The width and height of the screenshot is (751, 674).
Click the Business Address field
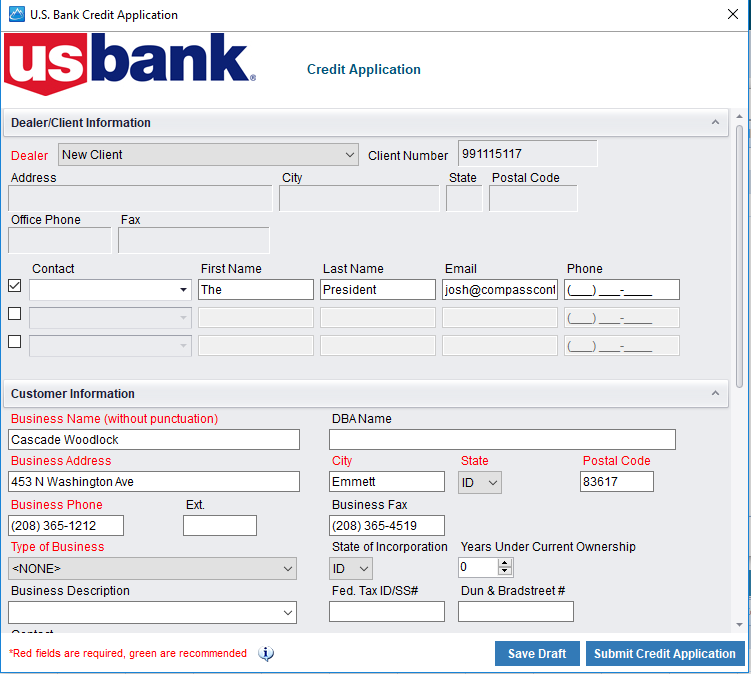[154, 481]
